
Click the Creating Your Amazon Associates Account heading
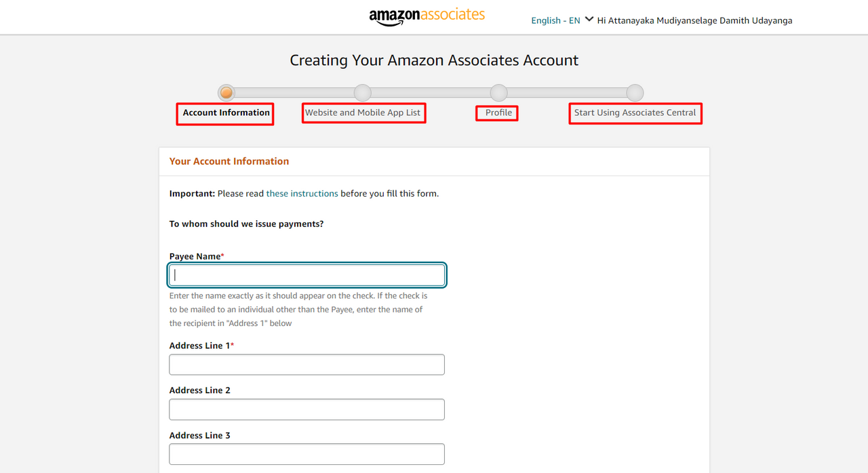click(434, 60)
